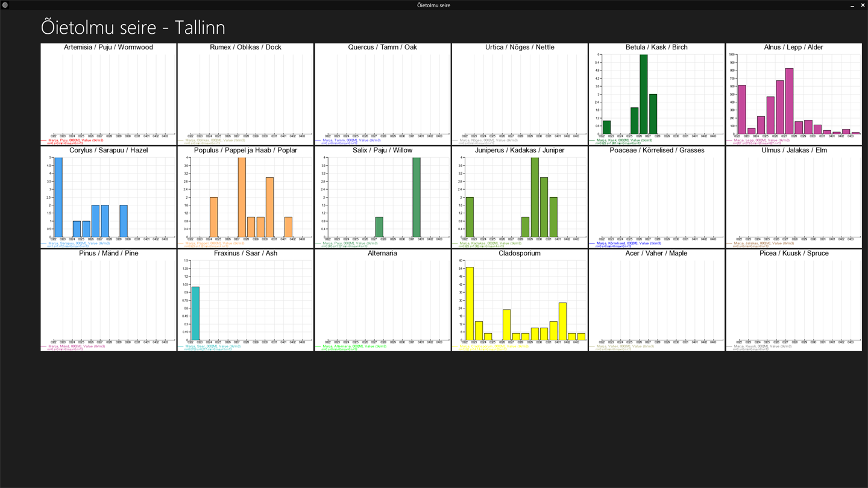Screen dimensions: 868x488
Task: Click the tallest dark green Birch bar
Action: pyautogui.click(x=644, y=94)
